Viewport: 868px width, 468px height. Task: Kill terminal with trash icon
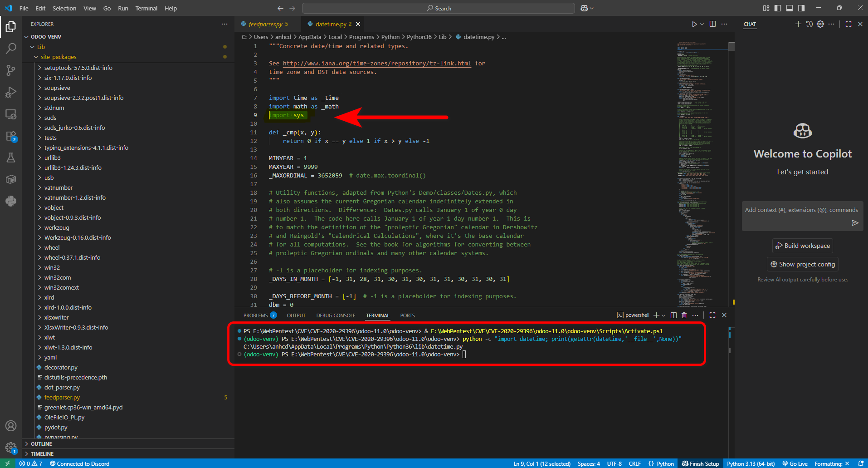[x=684, y=315]
